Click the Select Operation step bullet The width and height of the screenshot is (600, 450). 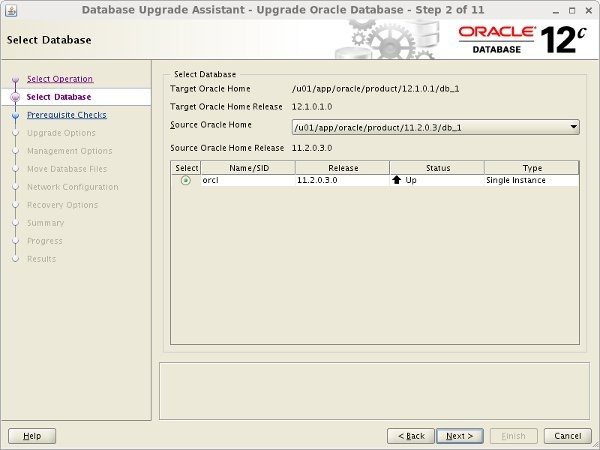pos(15,79)
